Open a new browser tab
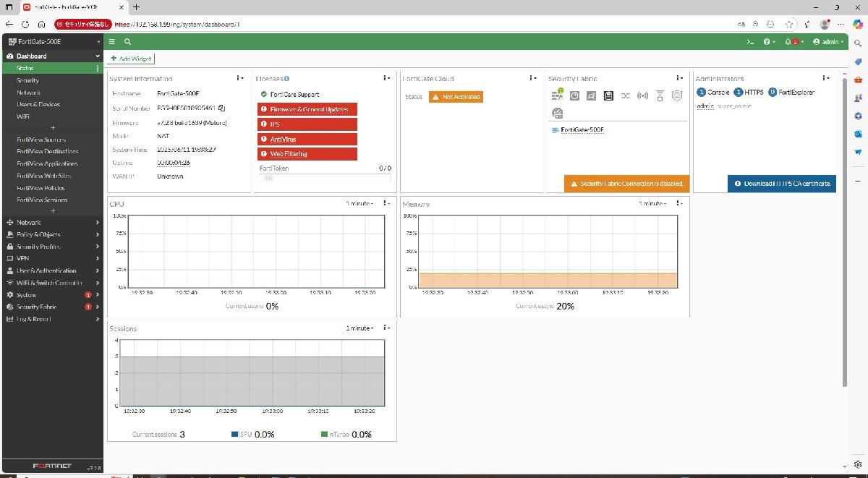 pyautogui.click(x=135, y=7)
